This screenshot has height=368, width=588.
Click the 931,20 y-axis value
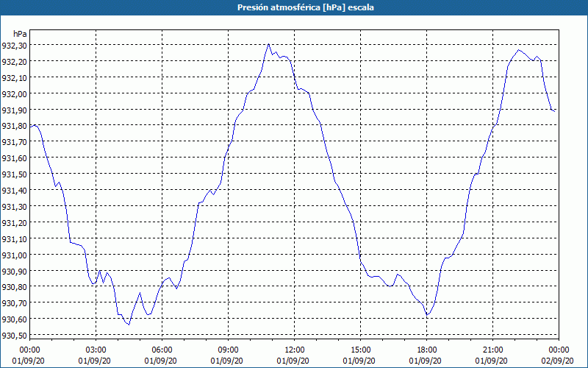[15, 223]
